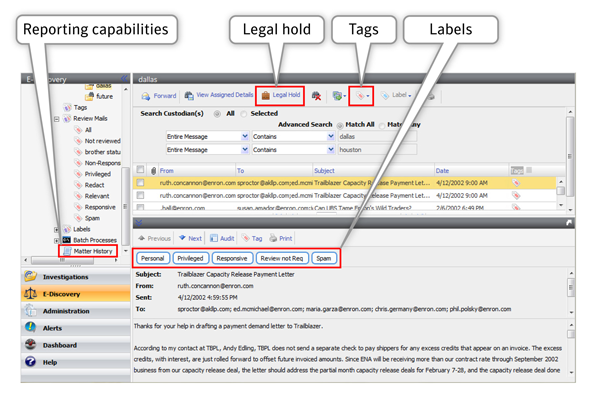Select the All tag under Review Mails

coord(84,130)
